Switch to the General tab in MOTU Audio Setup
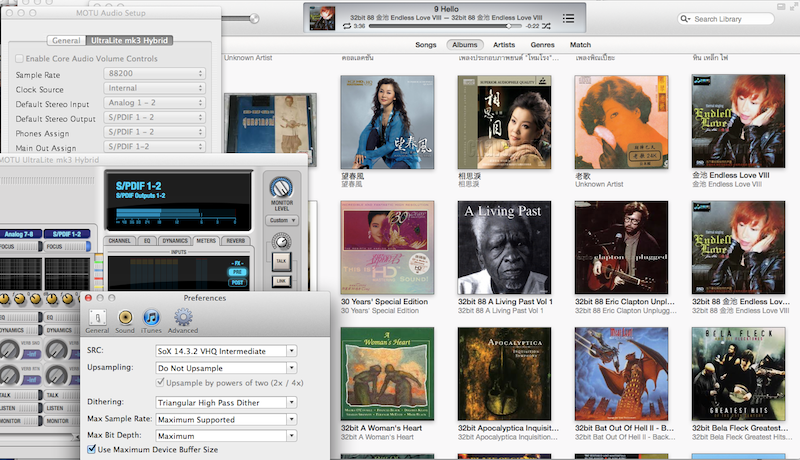Image resolution: width=800 pixels, height=460 pixels. click(x=66, y=40)
